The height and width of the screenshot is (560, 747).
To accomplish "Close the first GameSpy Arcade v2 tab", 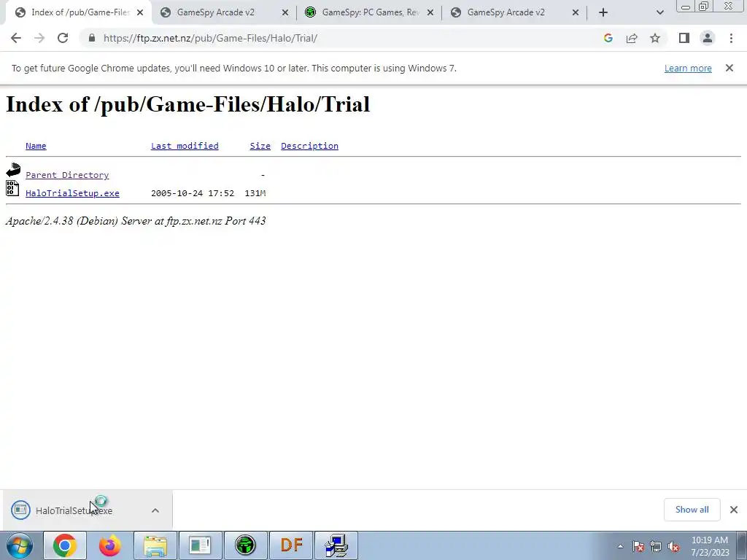I will 285,12.
